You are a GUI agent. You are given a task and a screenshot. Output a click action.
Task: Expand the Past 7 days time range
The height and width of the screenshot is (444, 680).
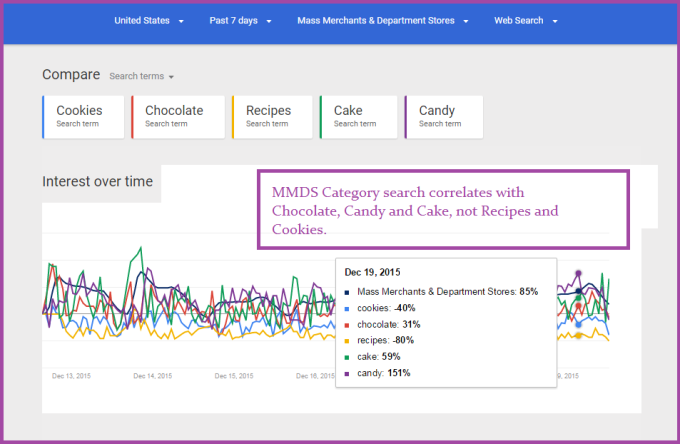click(240, 20)
